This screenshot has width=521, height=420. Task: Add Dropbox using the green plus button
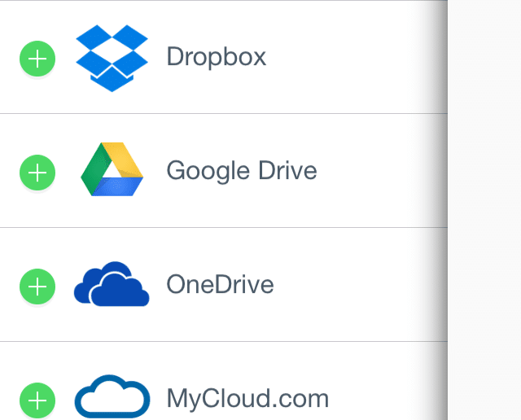37,59
